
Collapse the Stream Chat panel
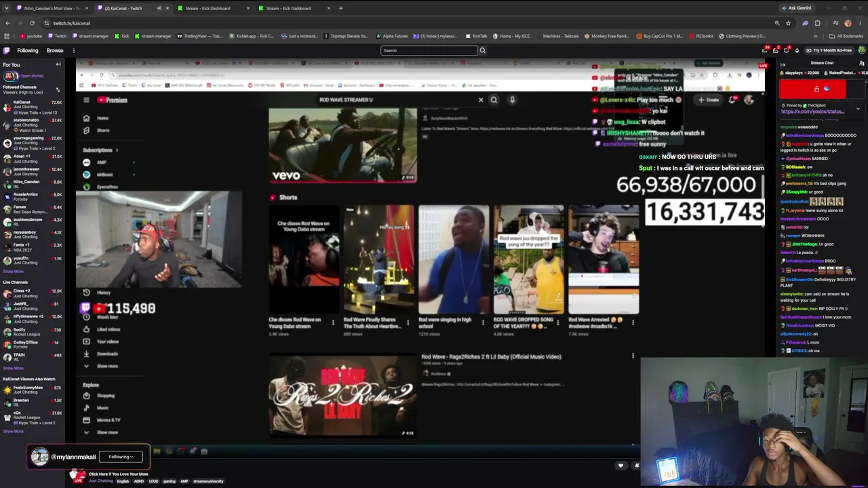pyautogui.click(x=783, y=64)
